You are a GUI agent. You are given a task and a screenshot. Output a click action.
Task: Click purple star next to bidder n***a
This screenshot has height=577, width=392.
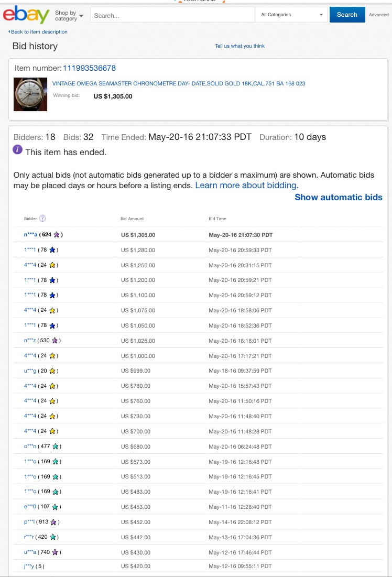[x=57, y=235]
